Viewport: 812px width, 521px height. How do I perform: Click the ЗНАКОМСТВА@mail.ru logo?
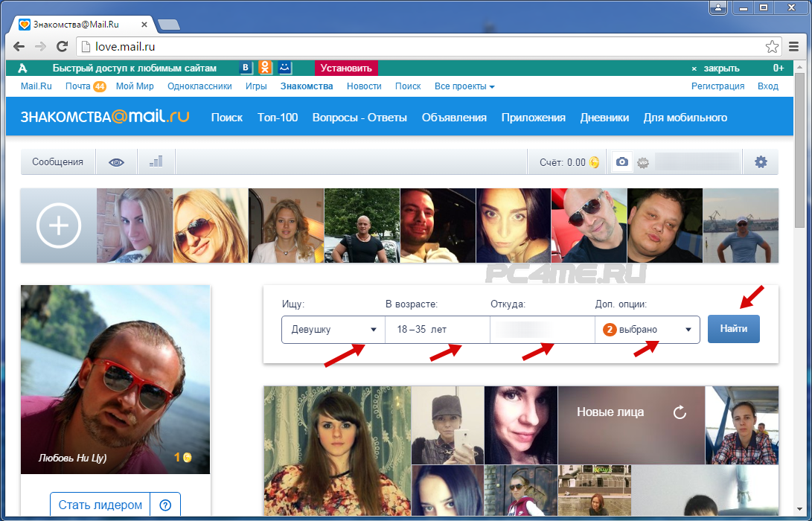[105, 117]
